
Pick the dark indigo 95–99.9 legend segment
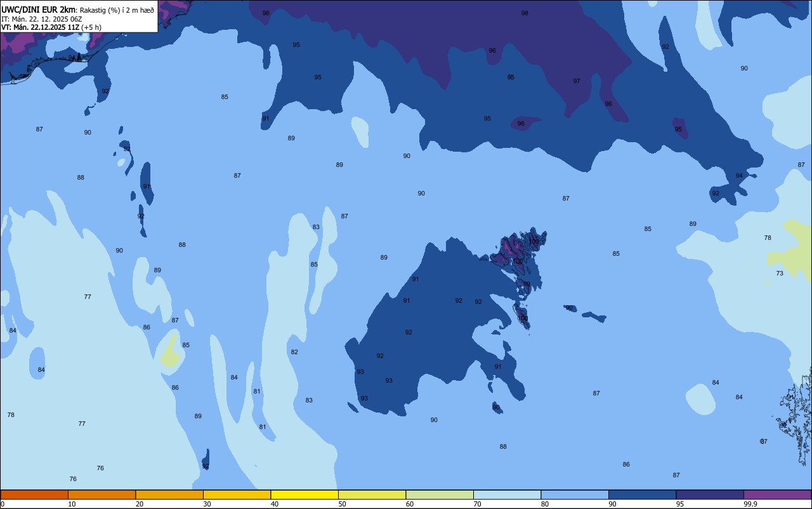(x=710, y=494)
